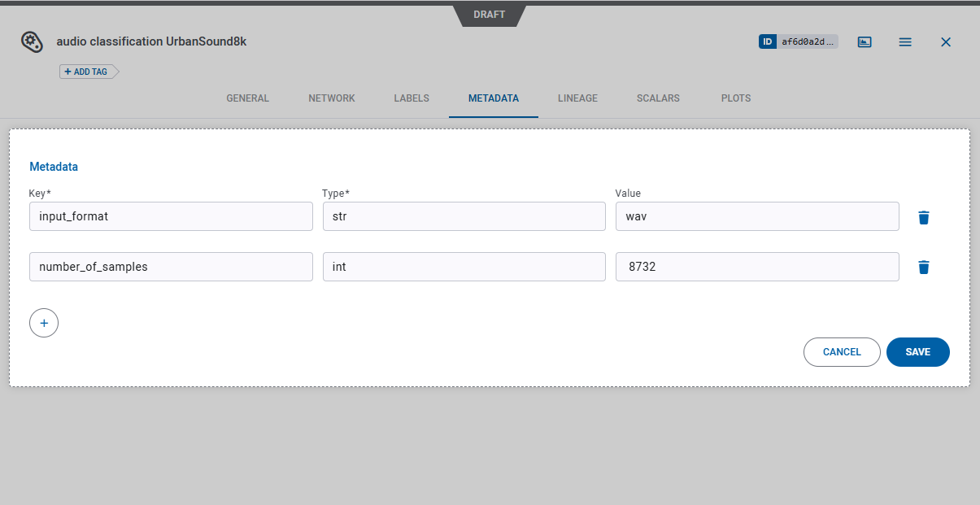Screen dimensions: 980x505
Task: Click the image preview icon in the header
Action: pyautogui.click(x=865, y=41)
